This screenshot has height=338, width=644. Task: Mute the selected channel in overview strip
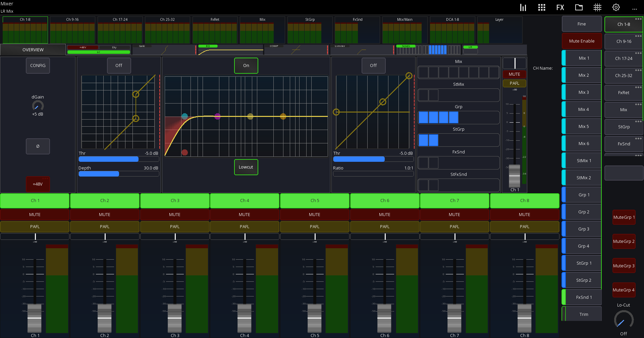pyautogui.click(x=514, y=74)
